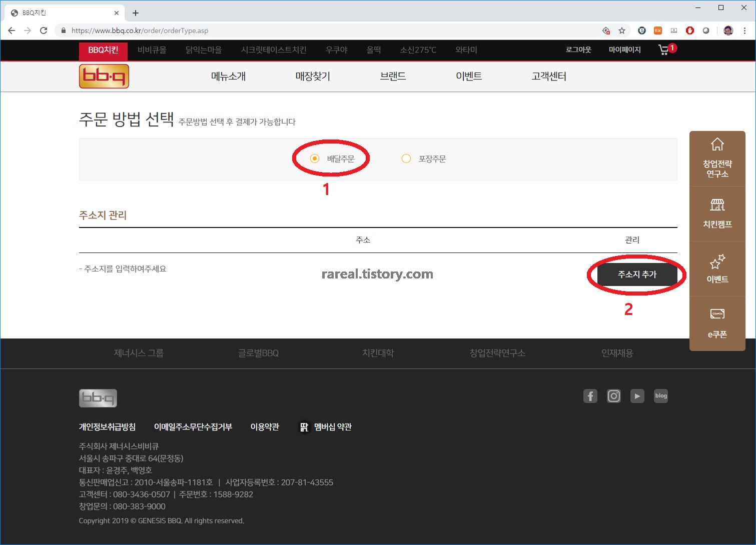Click the browser address bar URL
The width and height of the screenshot is (756, 545).
(x=140, y=30)
